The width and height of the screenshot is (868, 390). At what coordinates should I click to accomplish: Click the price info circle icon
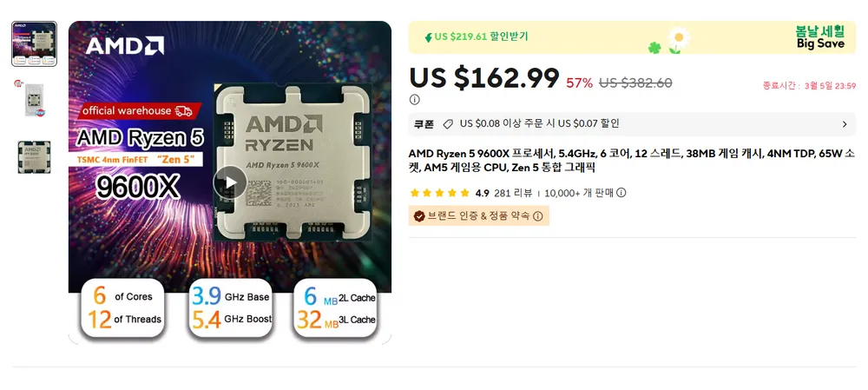[x=414, y=100]
